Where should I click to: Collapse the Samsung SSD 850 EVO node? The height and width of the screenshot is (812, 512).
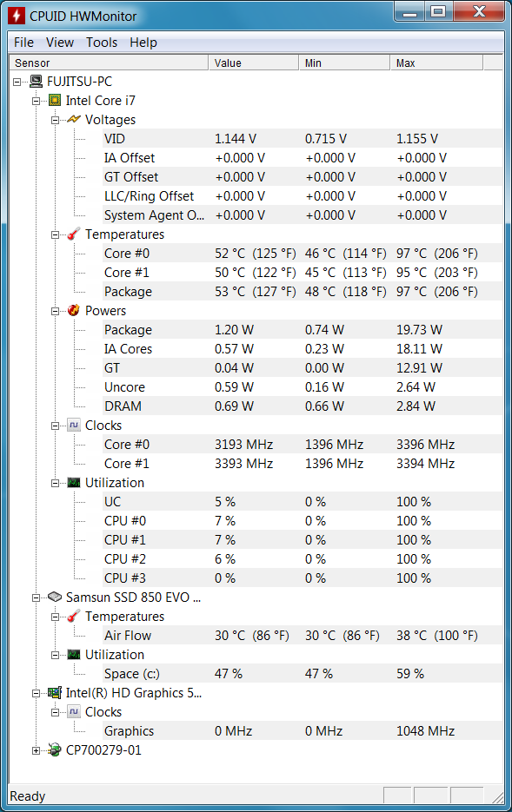pos(36,597)
